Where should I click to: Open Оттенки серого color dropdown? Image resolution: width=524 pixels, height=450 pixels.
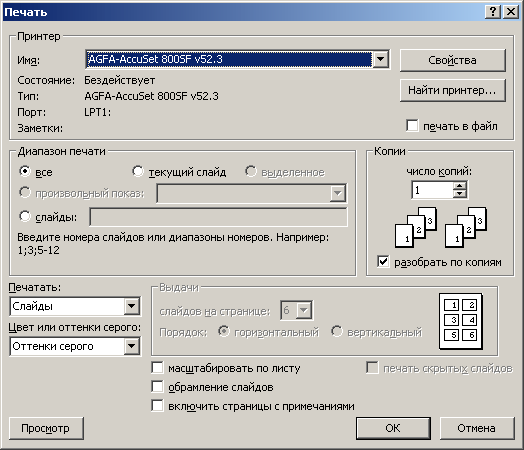131,346
